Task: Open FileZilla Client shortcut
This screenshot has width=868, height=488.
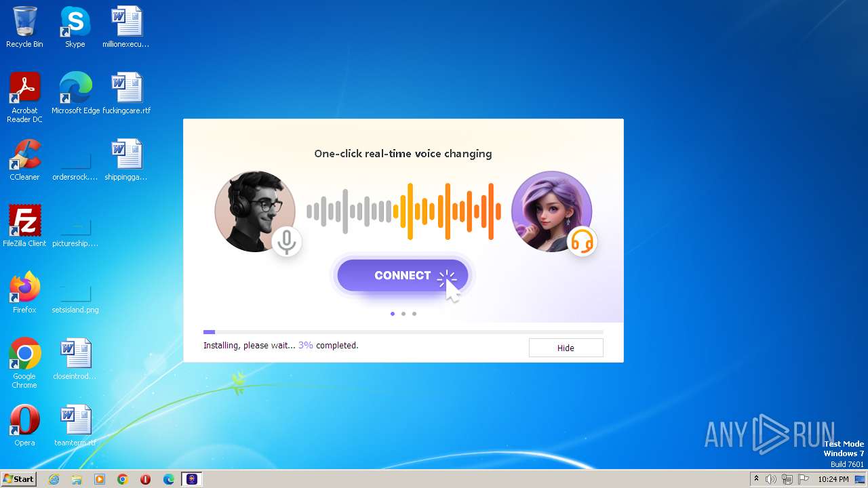Action: coord(24,226)
